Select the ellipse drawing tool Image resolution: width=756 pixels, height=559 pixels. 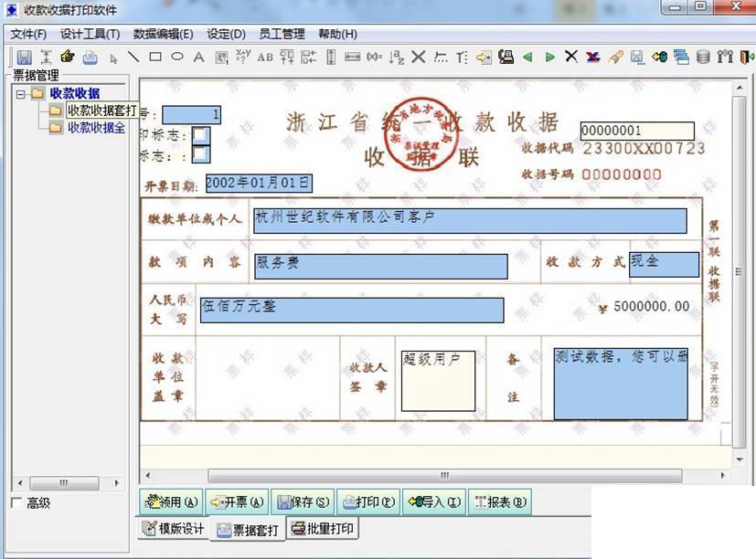(177, 57)
